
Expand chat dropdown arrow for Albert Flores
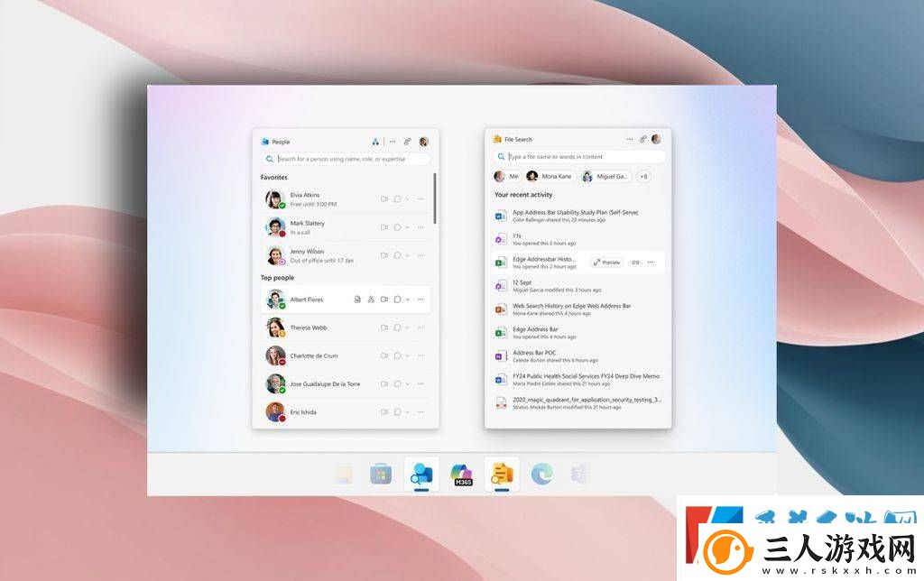[x=407, y=300]
